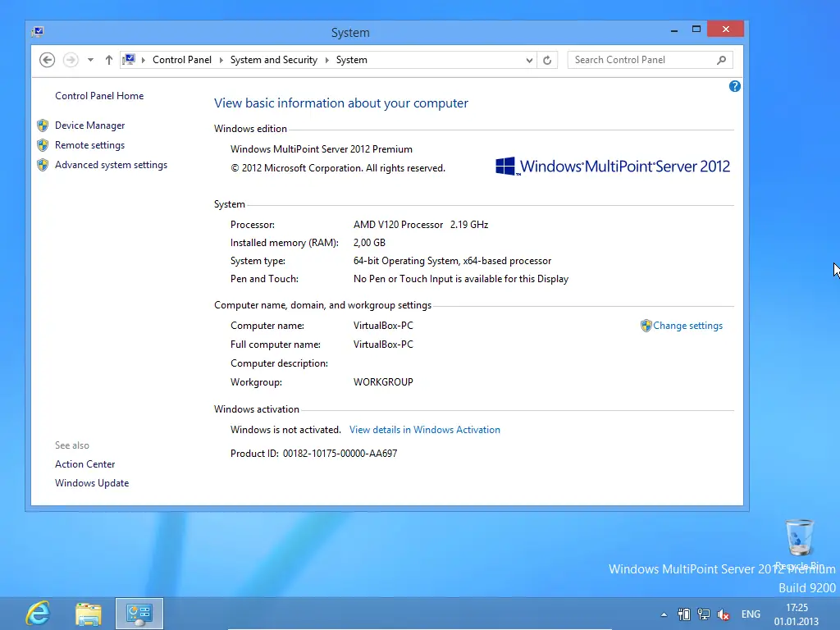Navigate to System and Security via breadcrumb
The image size is (840, 630).
(x=273, y=59)
